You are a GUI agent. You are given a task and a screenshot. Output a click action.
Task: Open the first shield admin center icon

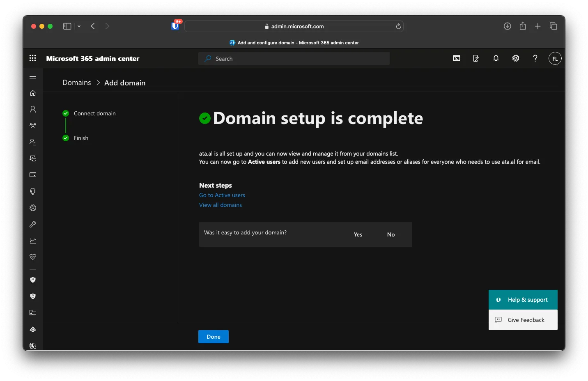click(x=33, y=280)
